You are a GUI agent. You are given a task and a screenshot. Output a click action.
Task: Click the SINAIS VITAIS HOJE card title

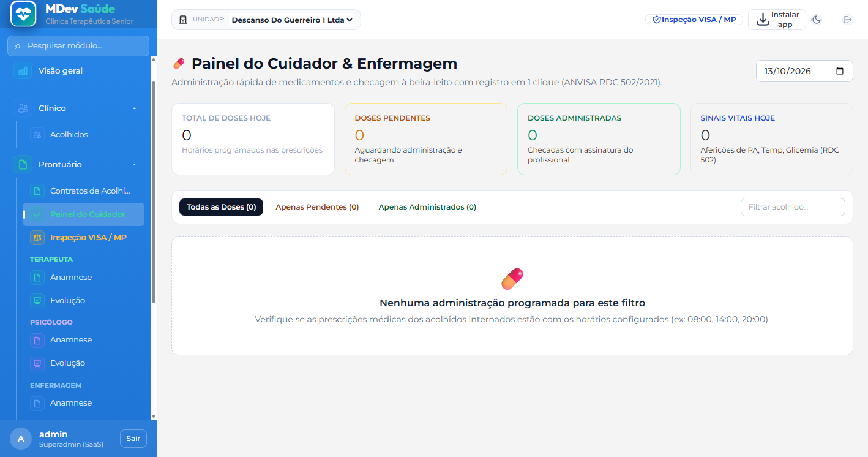tap(738, 118)
